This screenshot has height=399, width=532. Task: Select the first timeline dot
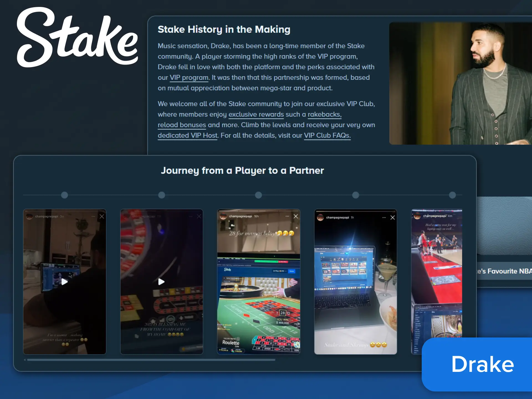(65, 195)
